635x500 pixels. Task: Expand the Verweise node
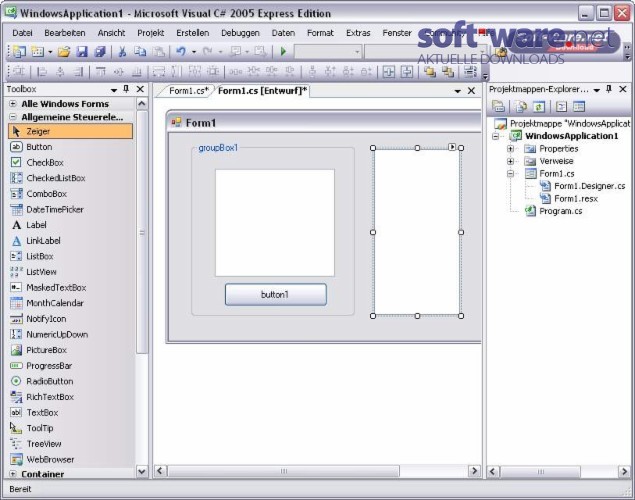[x=510, y=161]
